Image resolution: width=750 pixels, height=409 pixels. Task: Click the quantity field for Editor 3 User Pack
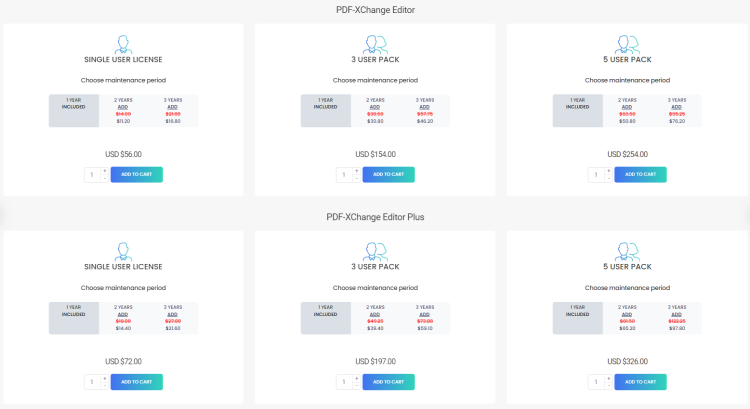tap(344, 175)
